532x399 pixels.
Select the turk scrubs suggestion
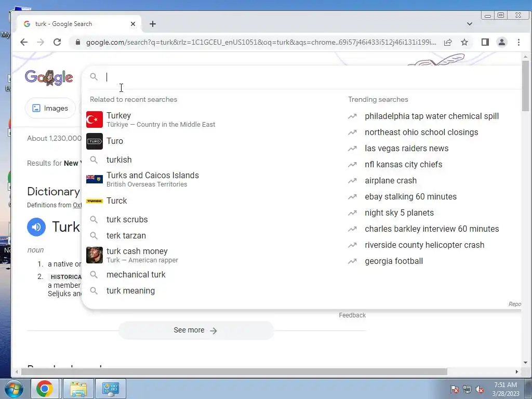pos(127,219)
